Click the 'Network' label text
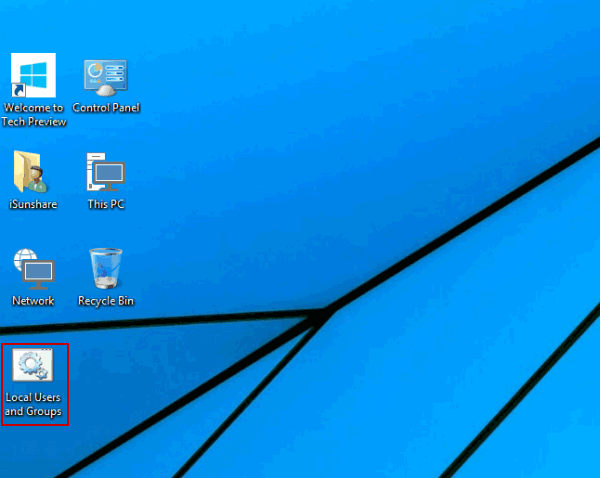600x478 pixels. (33, 301)
